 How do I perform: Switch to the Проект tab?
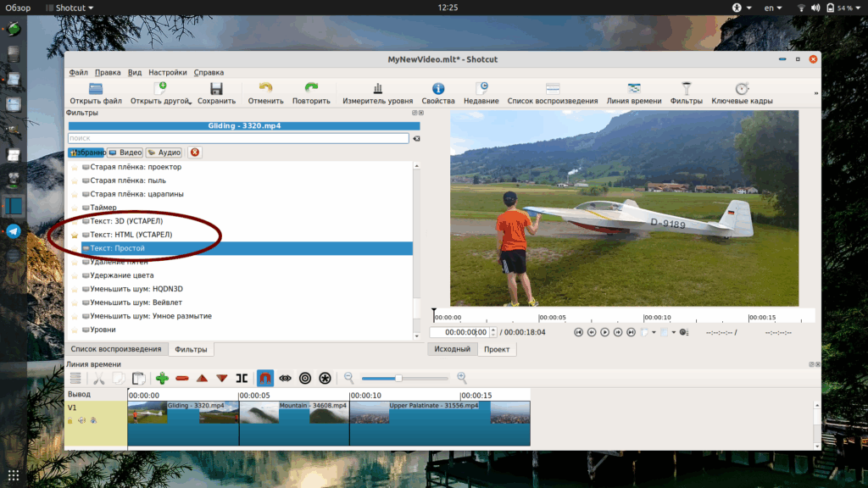click(x=497, y=349)
